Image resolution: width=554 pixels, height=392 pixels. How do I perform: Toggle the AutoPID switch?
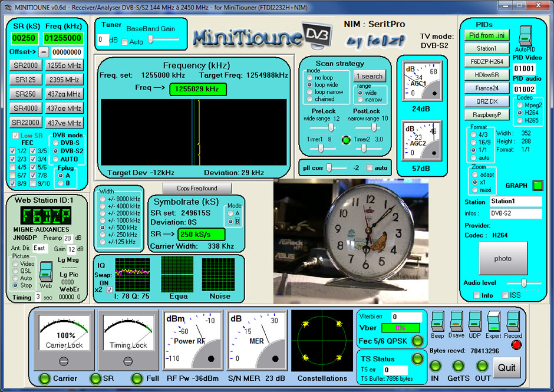pos(525,36)
